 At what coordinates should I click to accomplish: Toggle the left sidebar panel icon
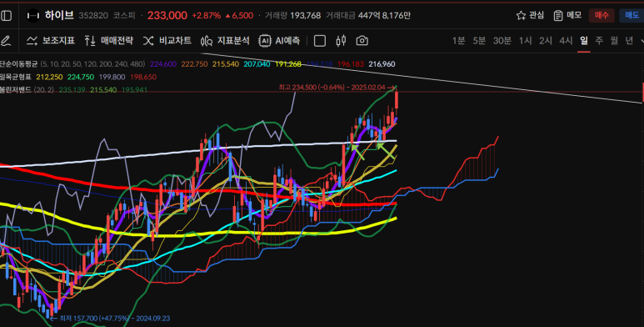coord(6,16)
